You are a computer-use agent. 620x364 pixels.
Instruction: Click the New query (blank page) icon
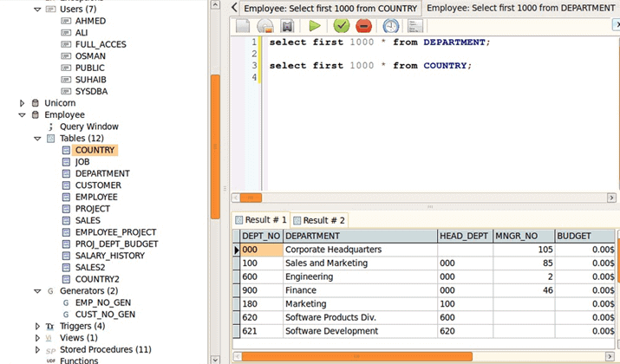pos(243,26)
